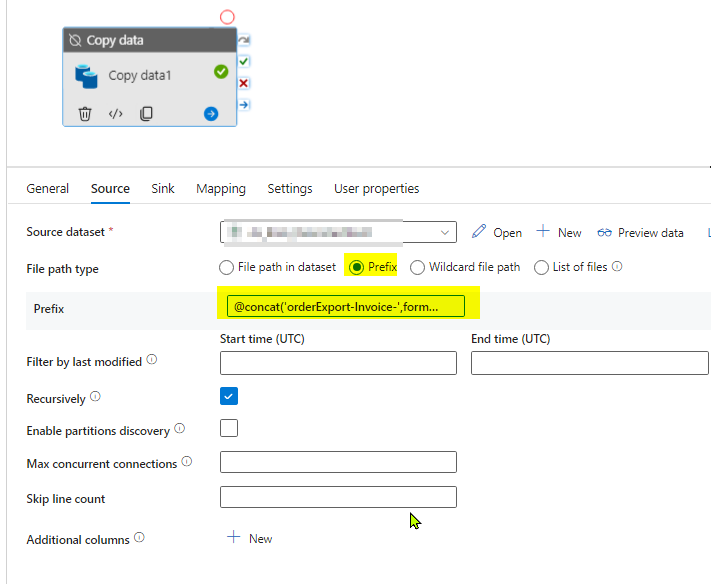Uncheck the Recursively checkbox

coord(229,396)
